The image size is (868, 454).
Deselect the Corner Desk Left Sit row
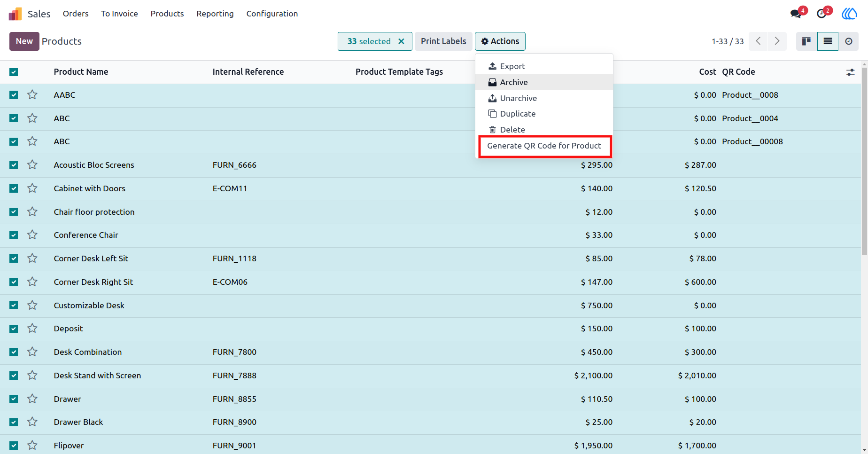14,258
